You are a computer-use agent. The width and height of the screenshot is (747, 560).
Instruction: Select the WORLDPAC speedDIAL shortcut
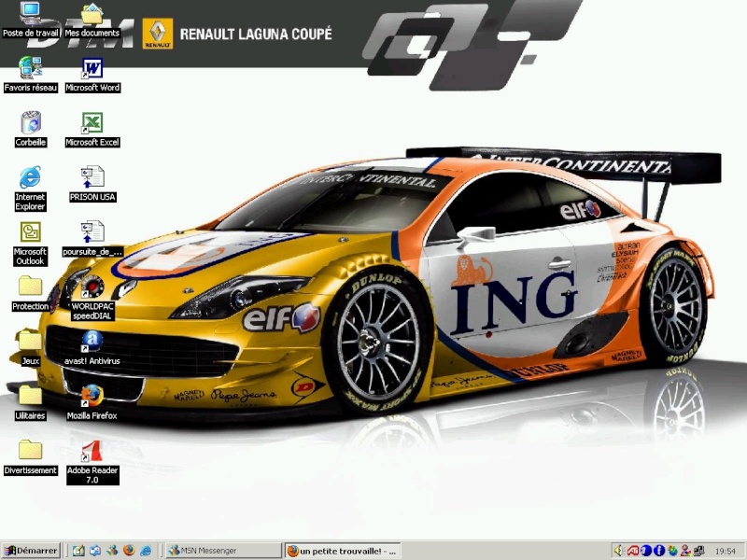coord(92,298)
